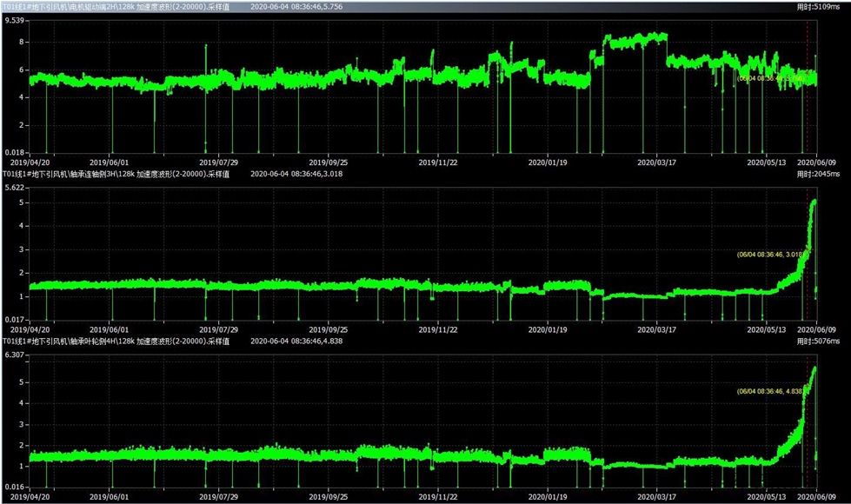Click the 用时:2045ms label on middle chart
851x504 pixels.
(818, 174)
